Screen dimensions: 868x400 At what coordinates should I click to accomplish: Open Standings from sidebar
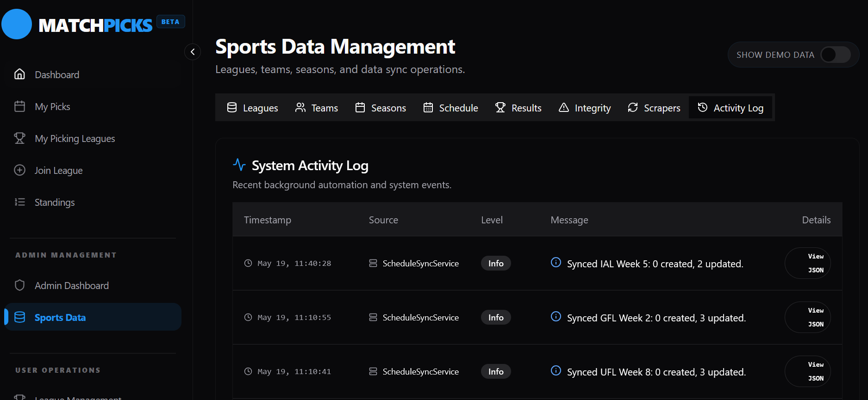(93, 202)
